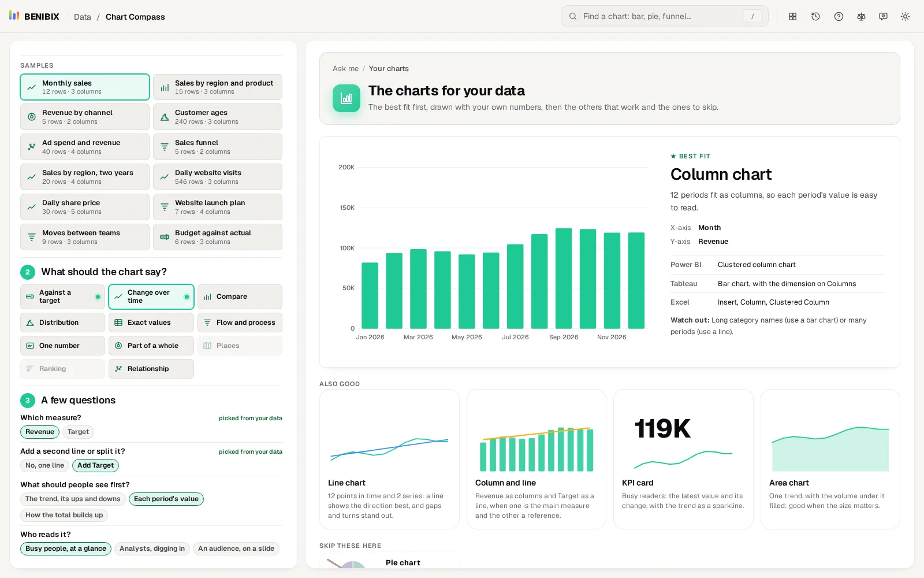Open the apps grid icon in header
The image size is (924, 578).
pos(793,17)
